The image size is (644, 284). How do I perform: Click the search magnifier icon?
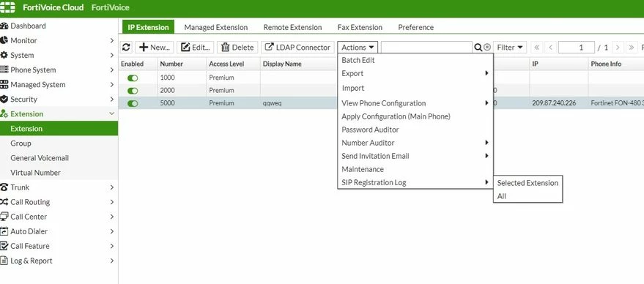478,48
